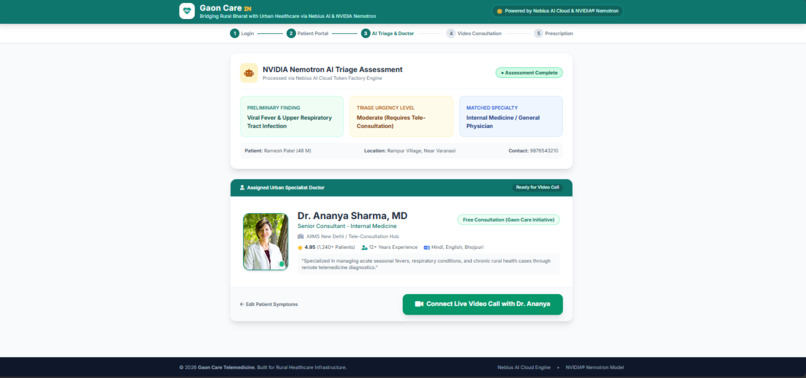The width and height of the screenshot is (806, 378).
Task: Open step 5 Prescription
Action: (553, 33)
